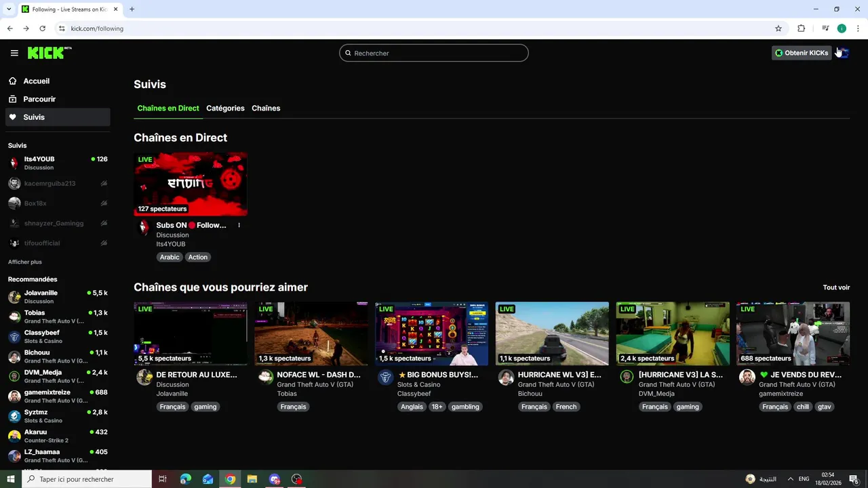This screenshot has height=488, width=868.
Task: Open options menu for Its4YOUB stream card
Action: pos(239,225)
